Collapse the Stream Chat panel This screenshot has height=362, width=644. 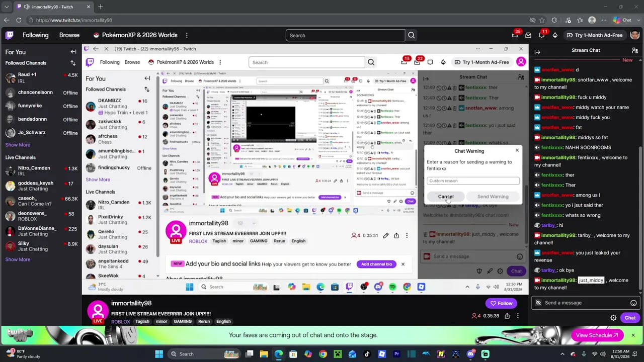point(537,52)
